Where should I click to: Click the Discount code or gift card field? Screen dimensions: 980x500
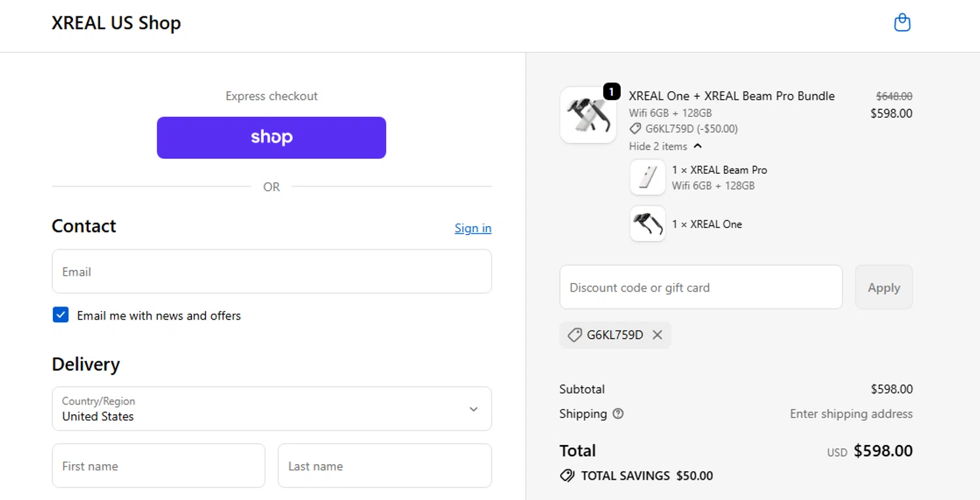tap(701, 288)
